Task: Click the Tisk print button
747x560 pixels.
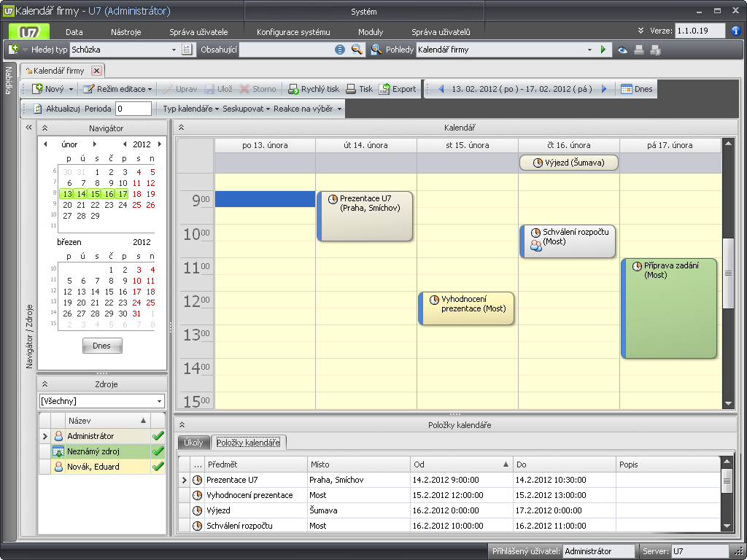Action: point(359,89)
